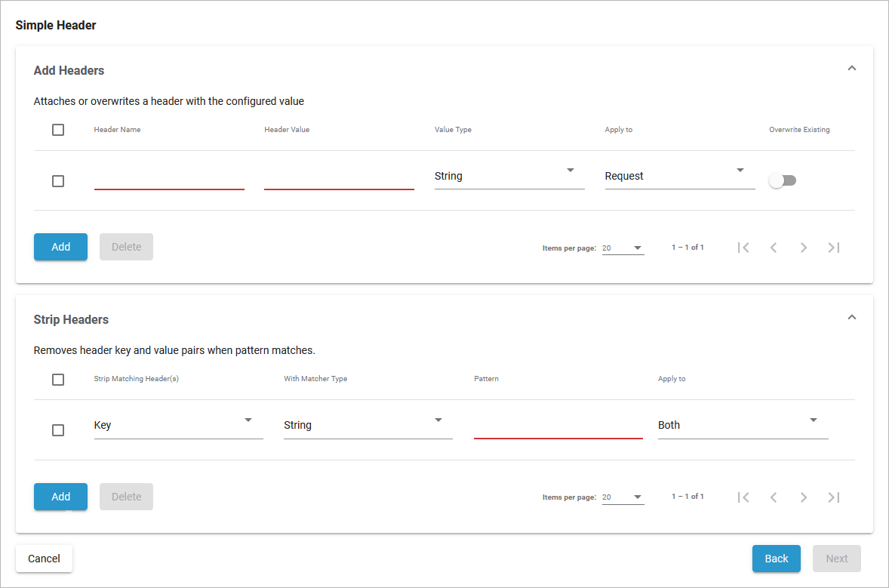Click the previous page arrow under Strip Headers

[774, 497]
